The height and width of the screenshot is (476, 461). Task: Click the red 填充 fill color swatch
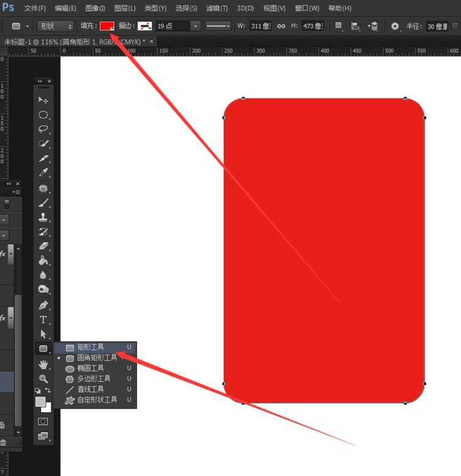pyautogui.click(x=107, y=26)
